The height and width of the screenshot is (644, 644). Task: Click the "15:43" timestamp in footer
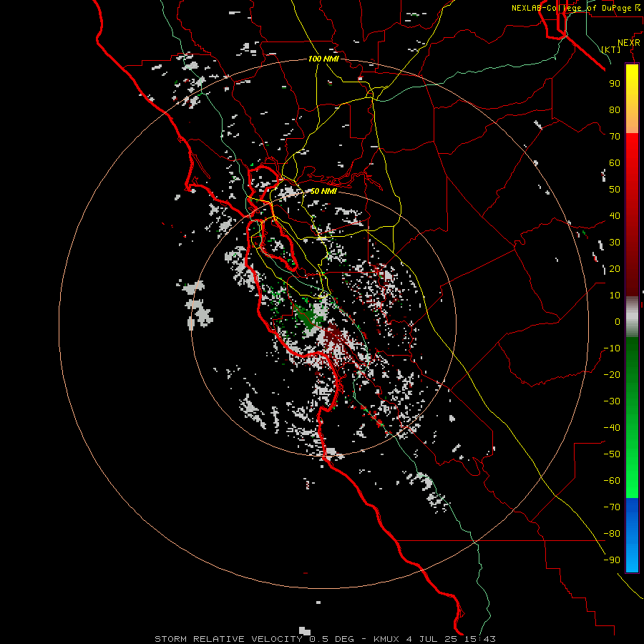point(479,639)
